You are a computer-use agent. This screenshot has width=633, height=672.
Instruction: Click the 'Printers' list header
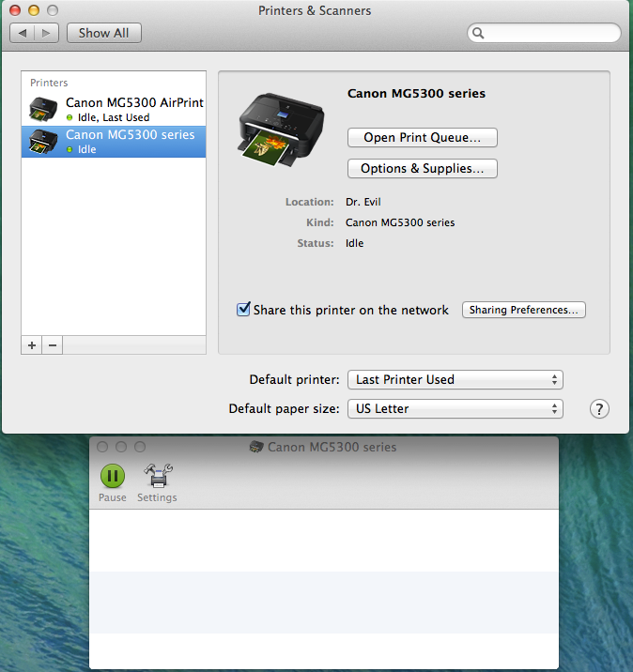(x=49, y=83)
